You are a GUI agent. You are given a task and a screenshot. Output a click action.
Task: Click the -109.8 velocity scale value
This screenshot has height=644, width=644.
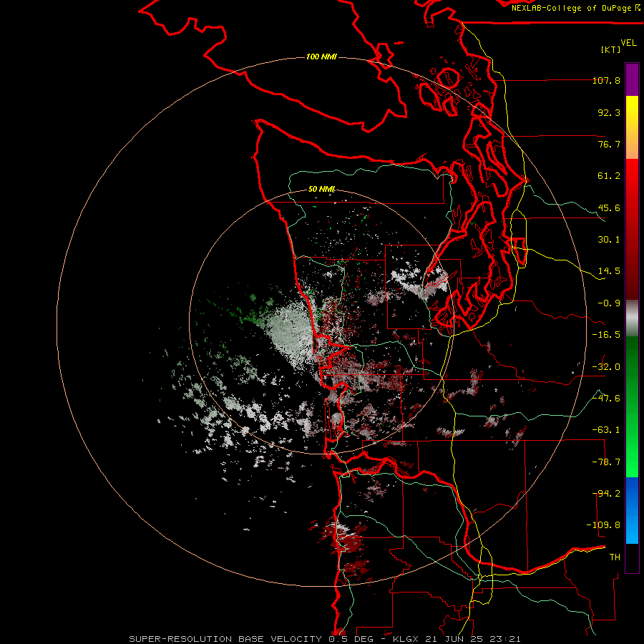click(x=603, y=525)
